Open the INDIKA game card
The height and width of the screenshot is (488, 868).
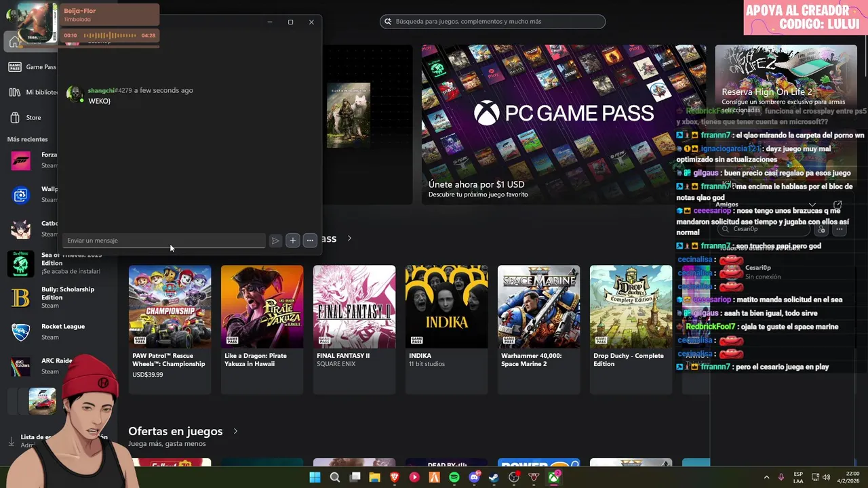point(446,329)
